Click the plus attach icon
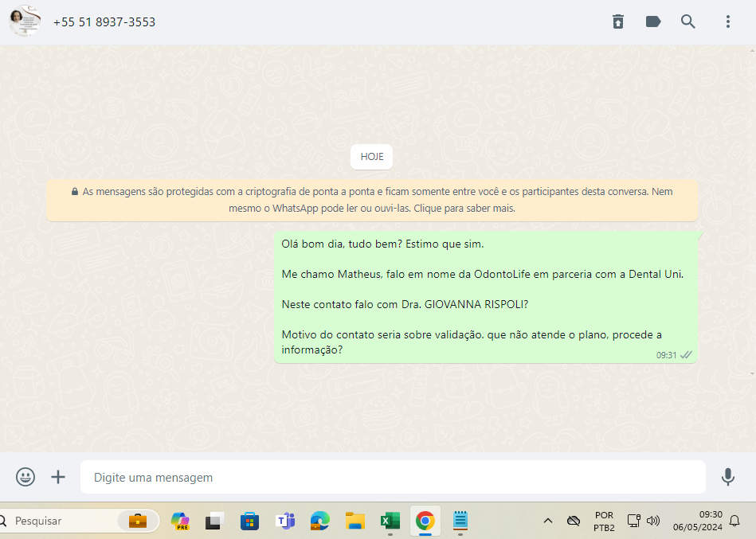The image size is (756, 539). click(58, 477)
